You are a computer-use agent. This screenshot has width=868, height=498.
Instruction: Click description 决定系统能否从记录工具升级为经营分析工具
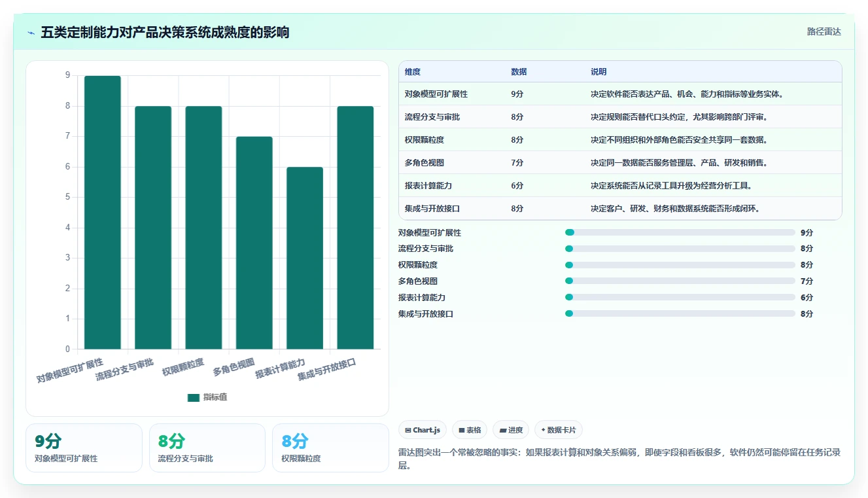click(x=671, y=186)
